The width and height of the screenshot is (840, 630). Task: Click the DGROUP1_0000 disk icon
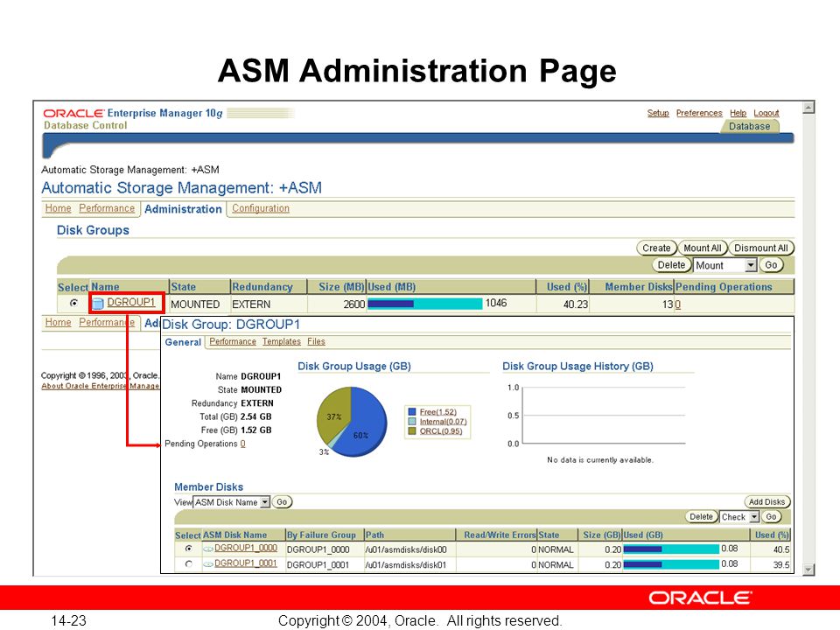[208, 549]
